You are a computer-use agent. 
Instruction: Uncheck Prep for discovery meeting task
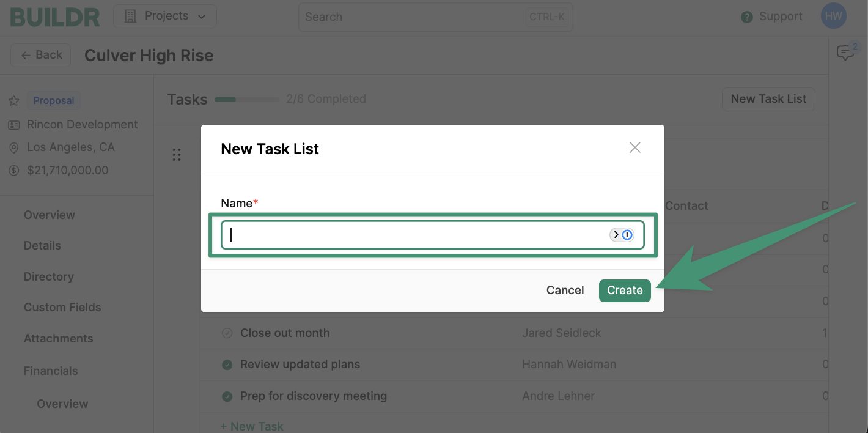[x=227, y=396]
